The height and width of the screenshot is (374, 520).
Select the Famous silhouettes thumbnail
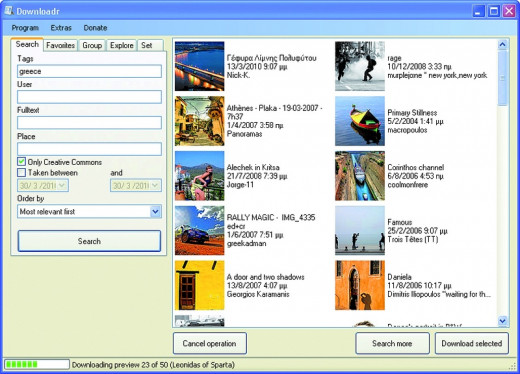pos(360,230)
